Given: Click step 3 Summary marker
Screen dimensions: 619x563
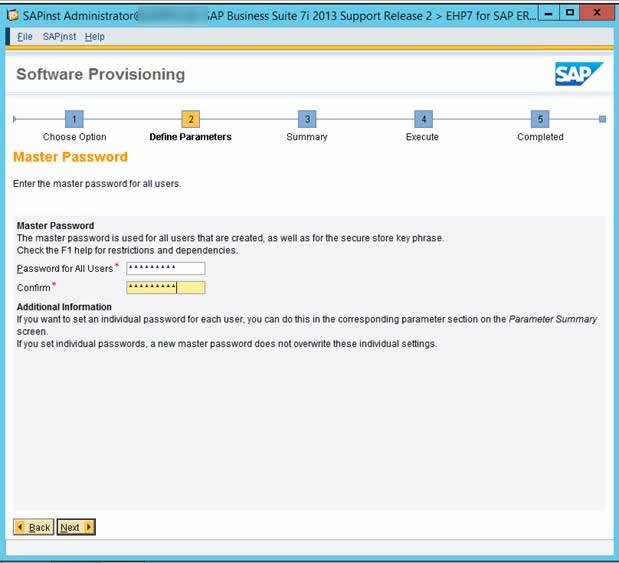Looking at the screenshot, I should 307,119.
